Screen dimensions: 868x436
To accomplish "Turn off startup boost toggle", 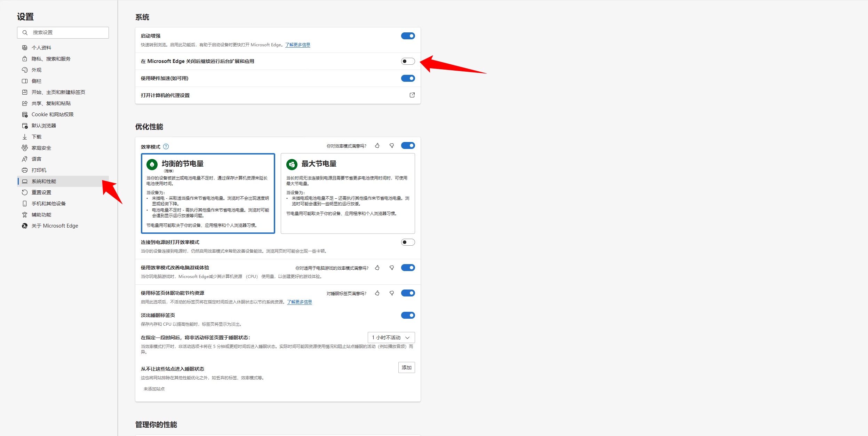I will tap(408, 36).
